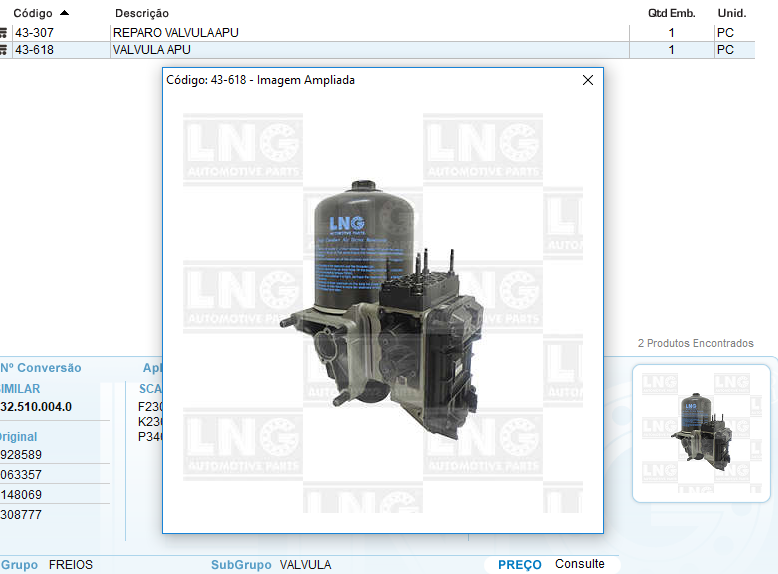The width and height of the screenshot is (778, 574).
Task: Select similar number 32.510.004.0
Action: 36,407
